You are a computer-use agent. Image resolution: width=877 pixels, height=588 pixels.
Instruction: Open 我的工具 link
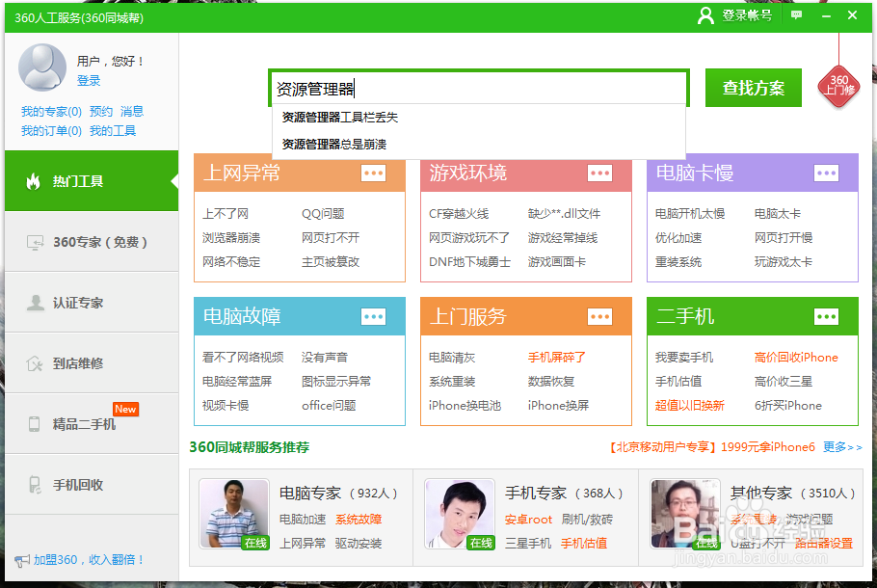click(x=113, y=131)
